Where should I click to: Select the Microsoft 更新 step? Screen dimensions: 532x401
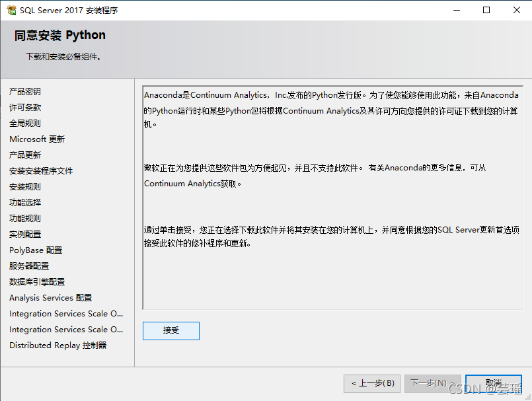(x=37, y=139)
